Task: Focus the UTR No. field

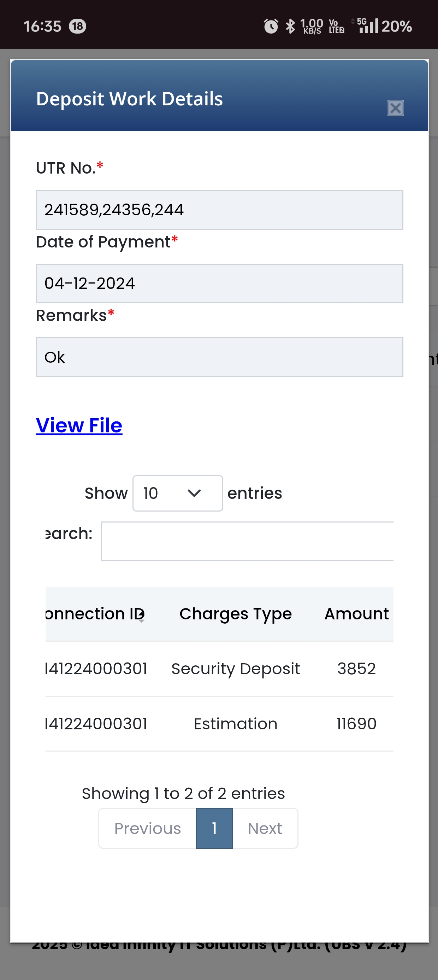Action: [x=219, y=210]
